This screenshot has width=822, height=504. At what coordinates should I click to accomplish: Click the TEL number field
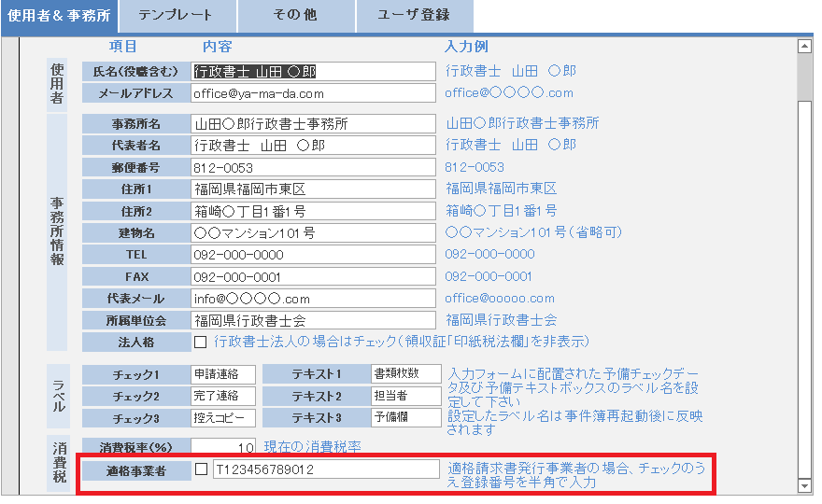click(x=313, y=255)
